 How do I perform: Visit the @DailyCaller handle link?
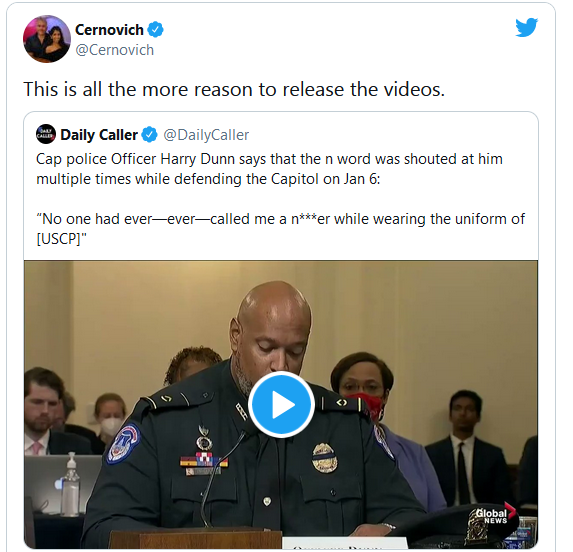click(x=206, y=135)
